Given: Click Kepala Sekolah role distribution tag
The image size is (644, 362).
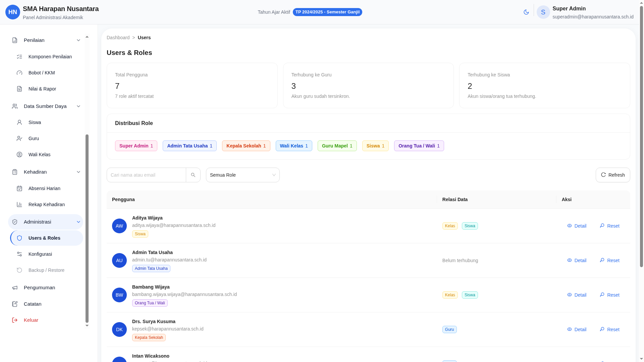Looking at the screenshot, I should click(x=246, y=146).
